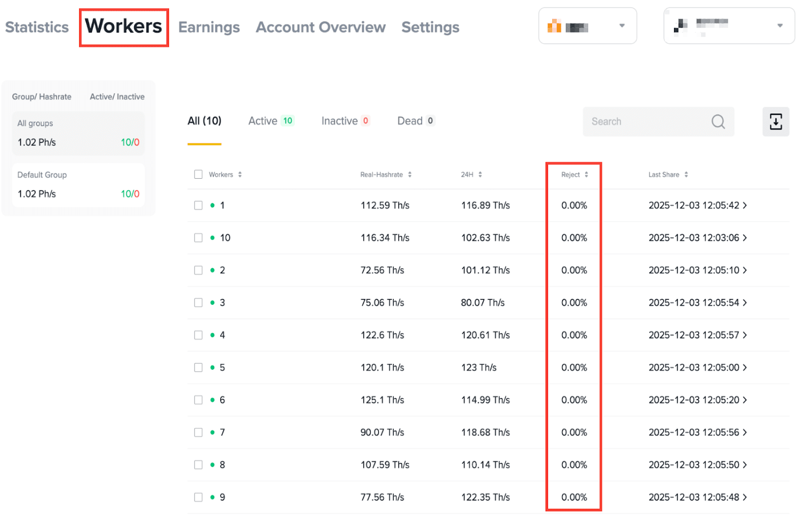This screenshot has height=516, width=812.
Task: Expand worker 10 details chevron at 12:03:06
Action: pos(745,238)
